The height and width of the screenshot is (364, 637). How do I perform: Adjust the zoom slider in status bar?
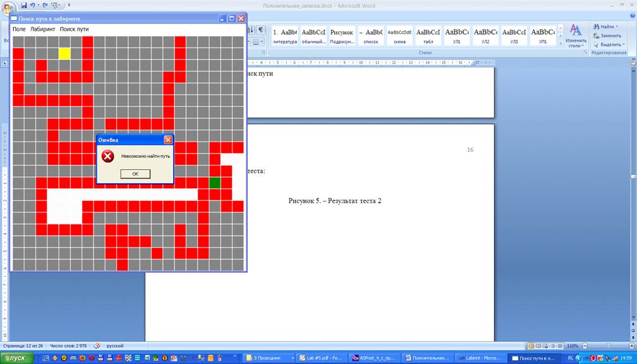point(608,346)
